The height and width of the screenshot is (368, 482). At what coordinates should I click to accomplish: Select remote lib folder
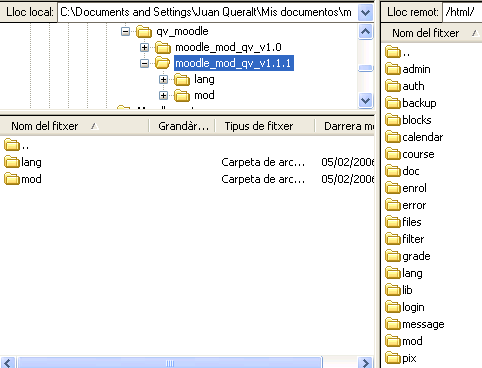(x=399, y=290)
